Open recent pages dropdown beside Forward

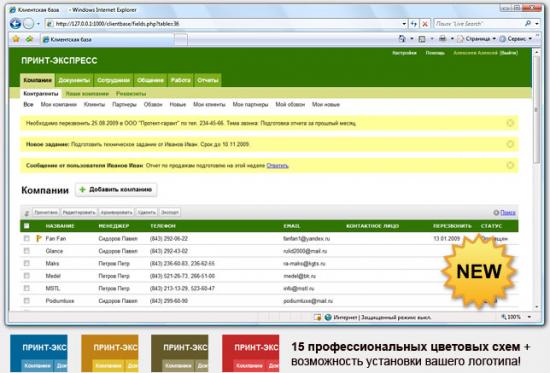[38, 24]
